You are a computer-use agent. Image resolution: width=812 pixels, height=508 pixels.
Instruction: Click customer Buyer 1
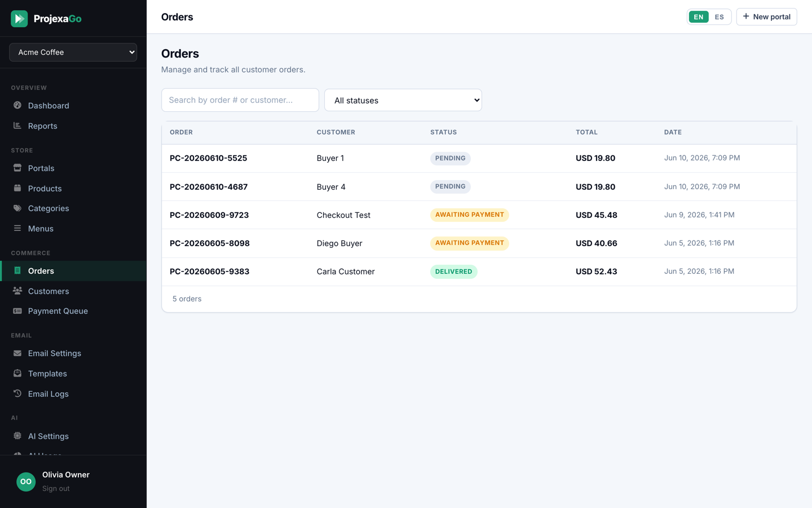tap(330, 158)
